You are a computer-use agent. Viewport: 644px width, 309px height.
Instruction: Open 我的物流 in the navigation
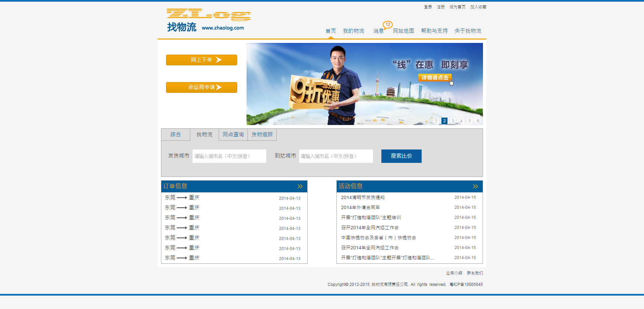(x=354, y=31)
